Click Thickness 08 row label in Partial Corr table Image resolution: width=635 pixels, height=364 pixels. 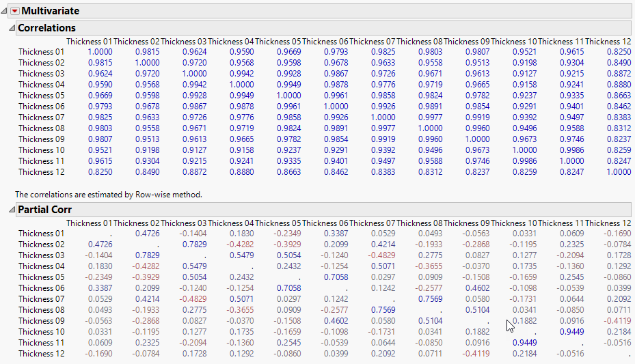click(x=41, y=310)
